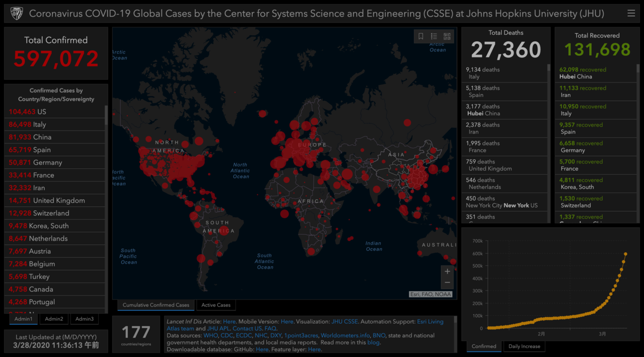Open the map bookmarks icon
Image resolution: width=644 pixels, height=357 pixels.
(x=421, y=36)
